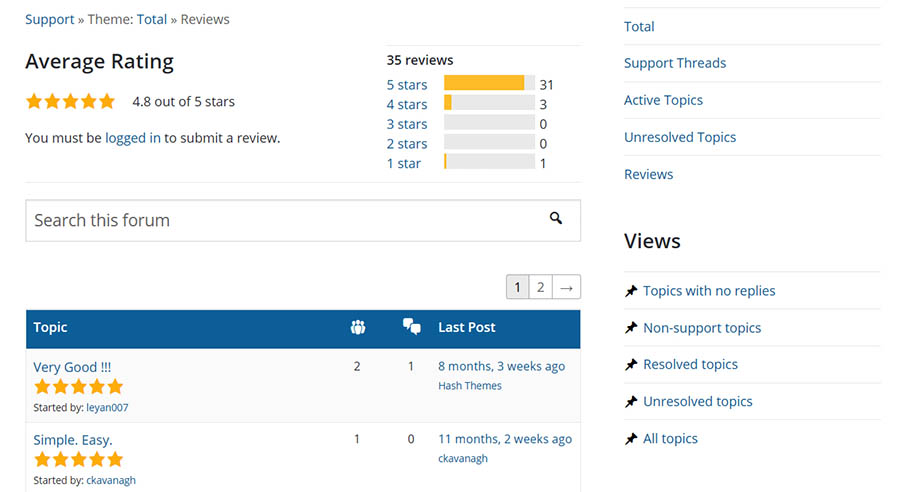
Task: Click the search magnifier icon
Action: point(556,218)
